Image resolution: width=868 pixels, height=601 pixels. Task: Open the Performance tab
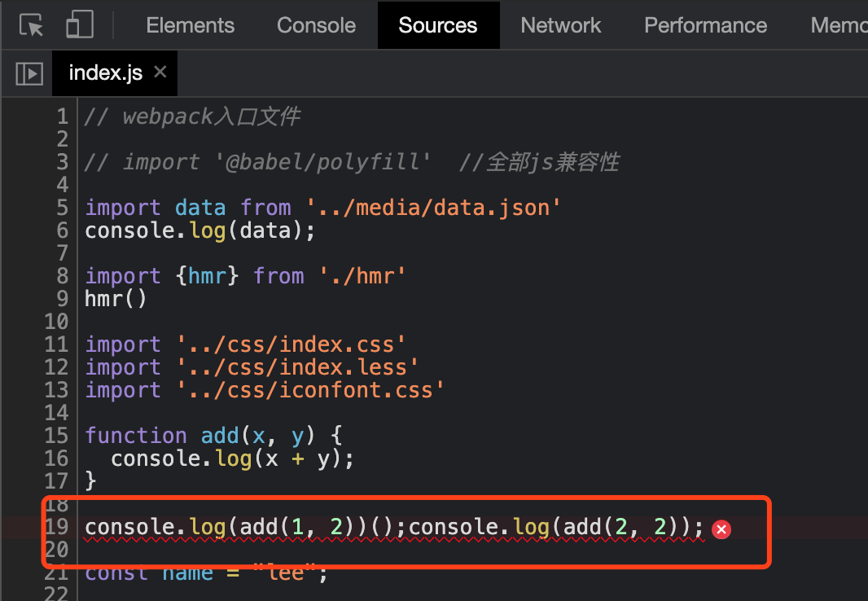705,25
